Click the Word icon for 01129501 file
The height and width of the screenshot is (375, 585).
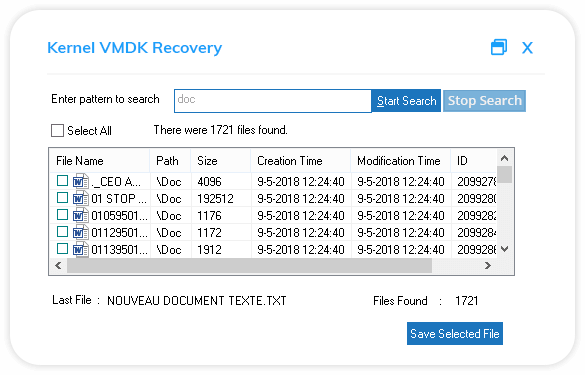coord(81,233)
